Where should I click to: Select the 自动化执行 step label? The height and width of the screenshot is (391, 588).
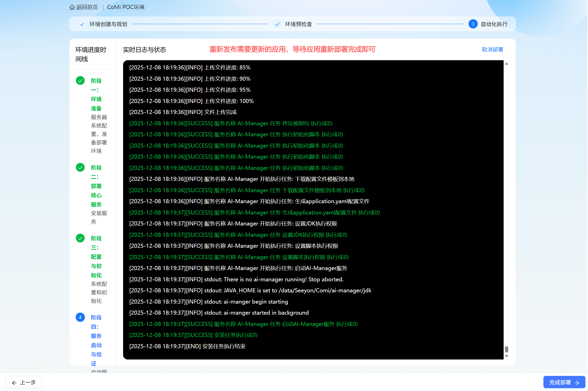[494, 24]
